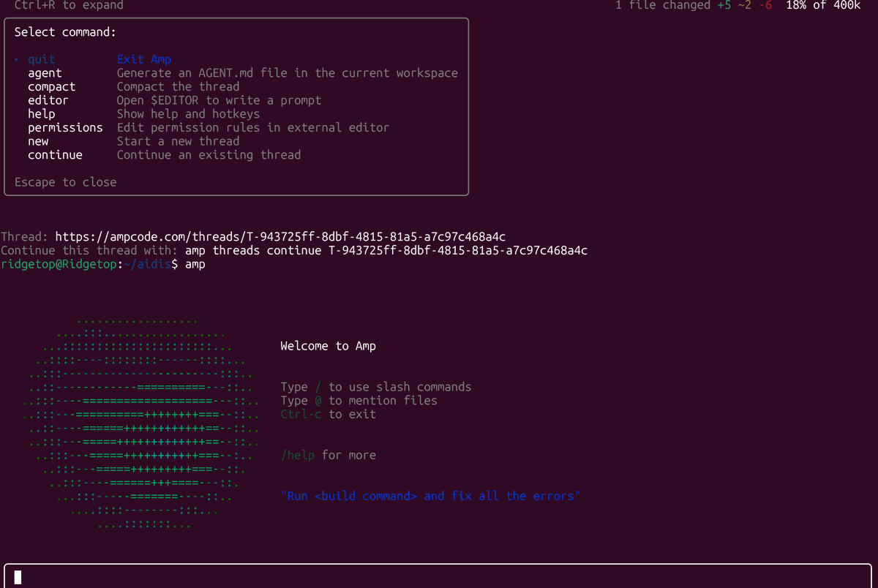
Task: Click the Amp ASCII art logo
Action: (x=141, y=423)
